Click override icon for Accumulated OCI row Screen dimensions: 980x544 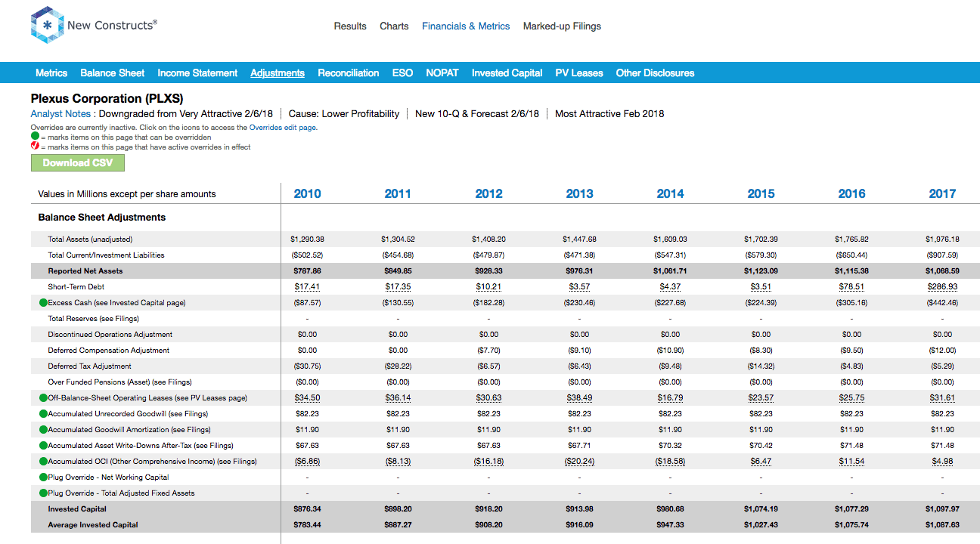tap(43, 462)
